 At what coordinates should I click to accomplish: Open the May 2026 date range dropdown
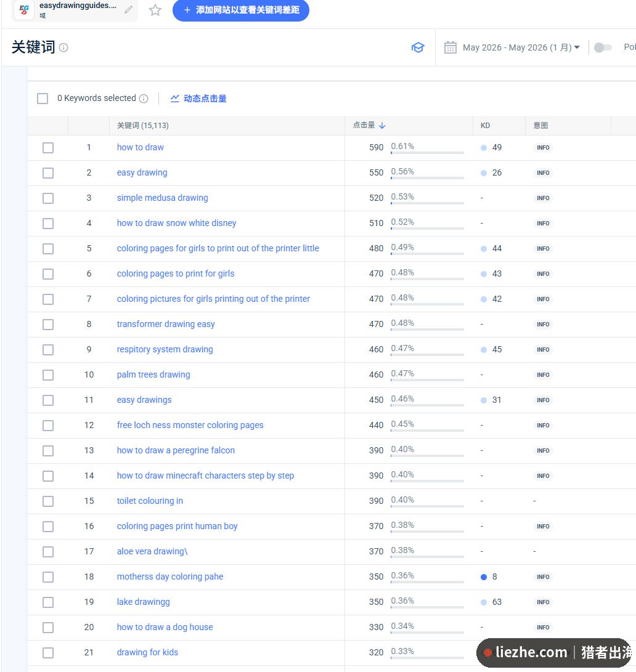pos(521,47)
